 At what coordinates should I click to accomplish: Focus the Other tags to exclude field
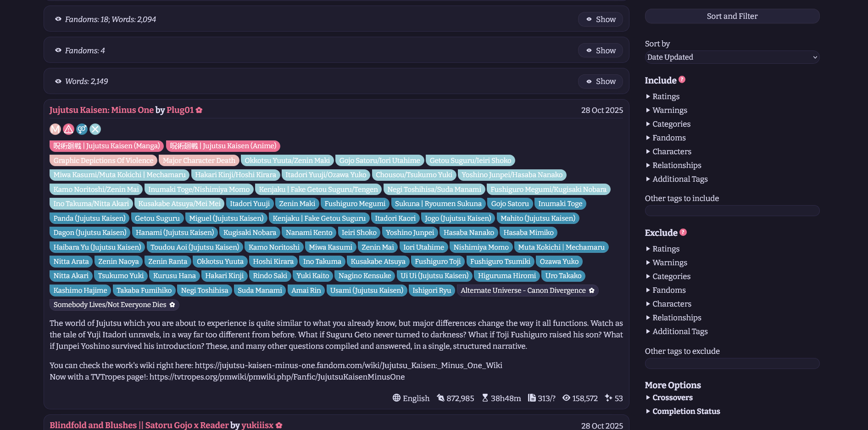[x=732, y=363]
